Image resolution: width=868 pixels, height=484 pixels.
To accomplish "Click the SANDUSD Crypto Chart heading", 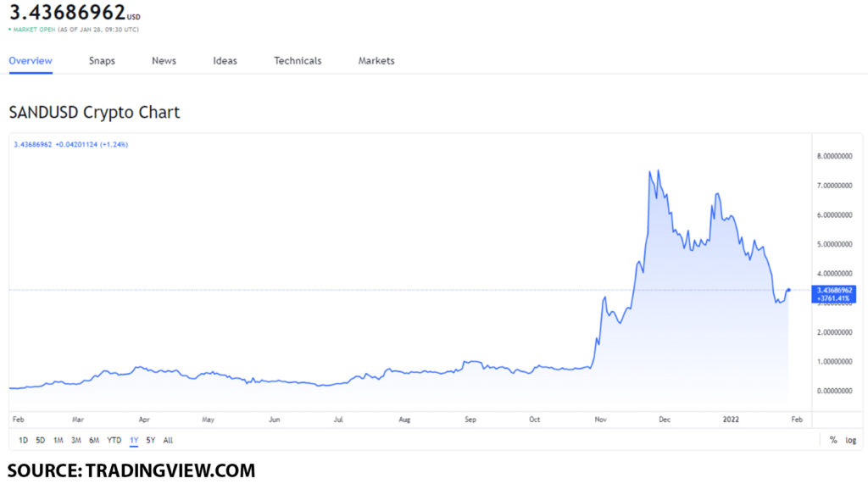I will (x=94, y=113).
